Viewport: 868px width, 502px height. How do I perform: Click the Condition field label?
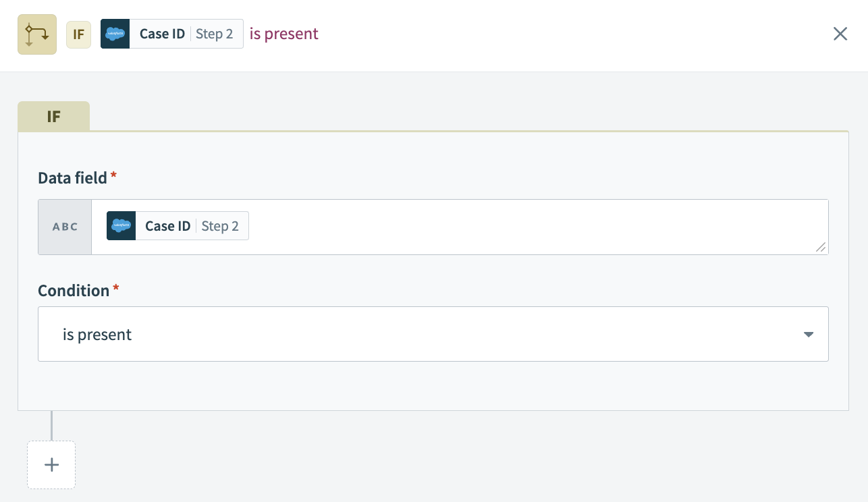pos(74,291)
